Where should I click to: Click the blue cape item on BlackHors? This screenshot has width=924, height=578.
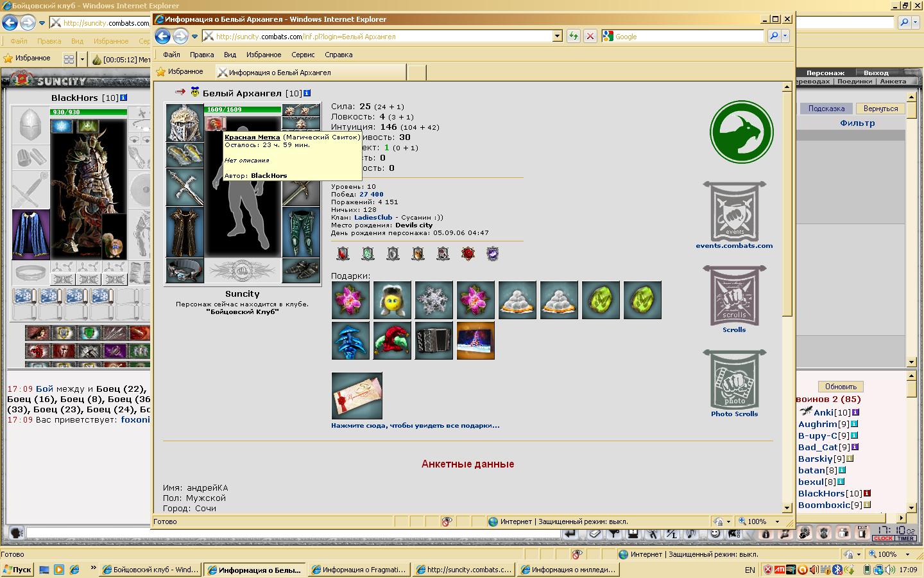pyautogui.click(x=30, y=234)
